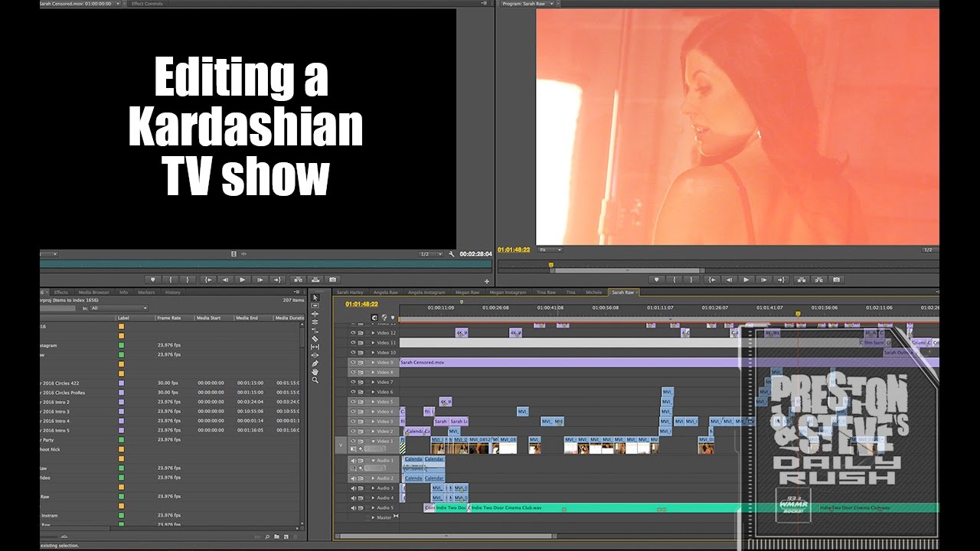
Task: Play the Source monitor clip
Action: click(243, 280)
